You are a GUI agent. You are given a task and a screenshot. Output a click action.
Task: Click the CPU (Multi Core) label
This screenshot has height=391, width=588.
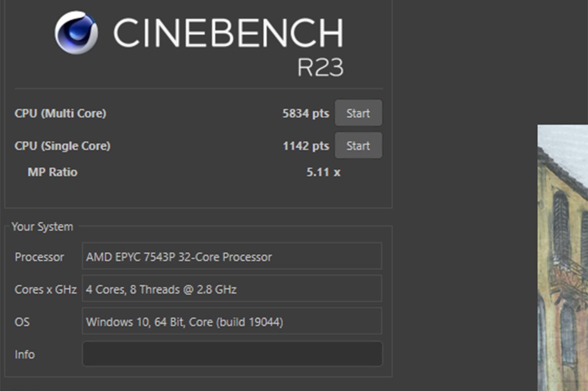pos(60,113)
